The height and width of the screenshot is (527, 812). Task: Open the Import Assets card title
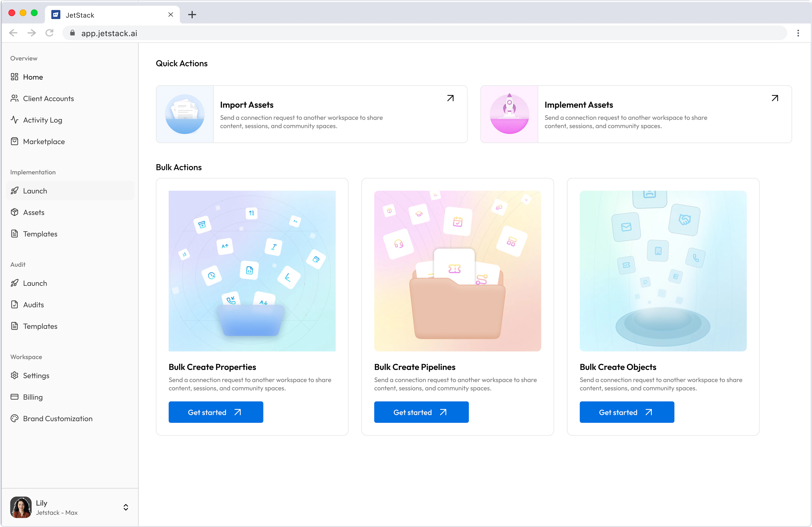[247, 105]
